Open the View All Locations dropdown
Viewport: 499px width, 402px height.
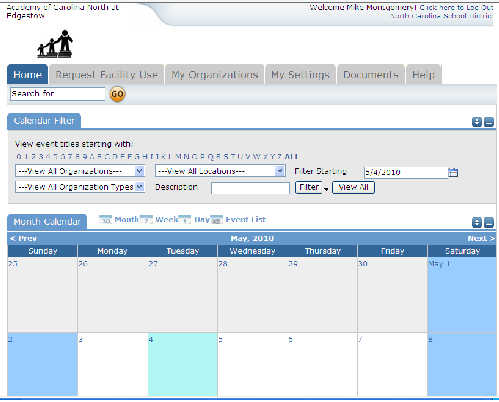click(x=220, y=171)
